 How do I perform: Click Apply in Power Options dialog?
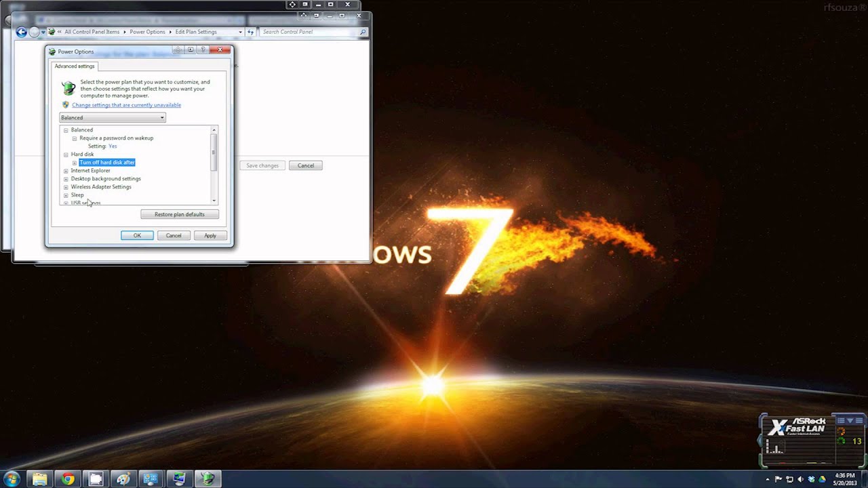click(210, 235)
